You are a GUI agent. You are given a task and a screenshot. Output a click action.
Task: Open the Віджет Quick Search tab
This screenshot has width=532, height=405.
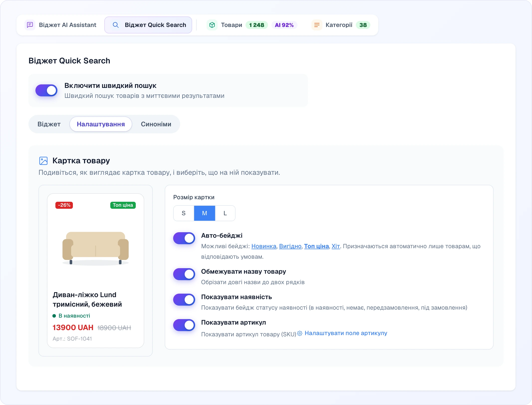pos(148,25)
